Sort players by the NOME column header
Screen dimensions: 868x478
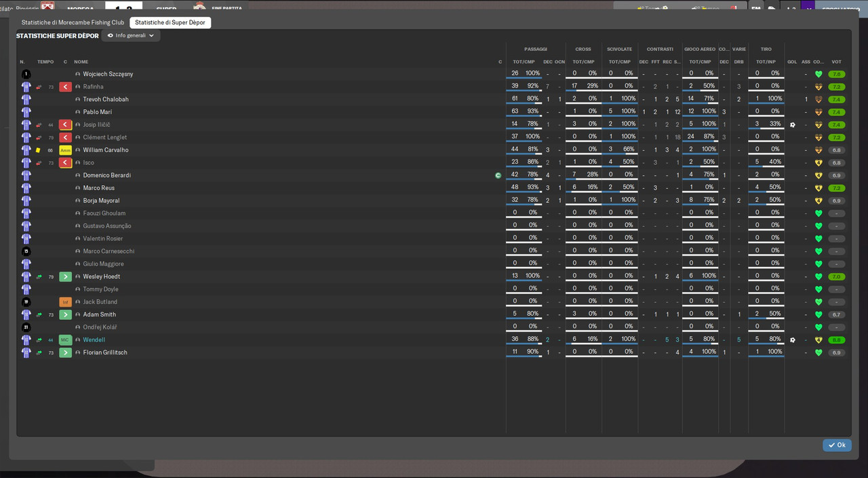click(81, 62)
